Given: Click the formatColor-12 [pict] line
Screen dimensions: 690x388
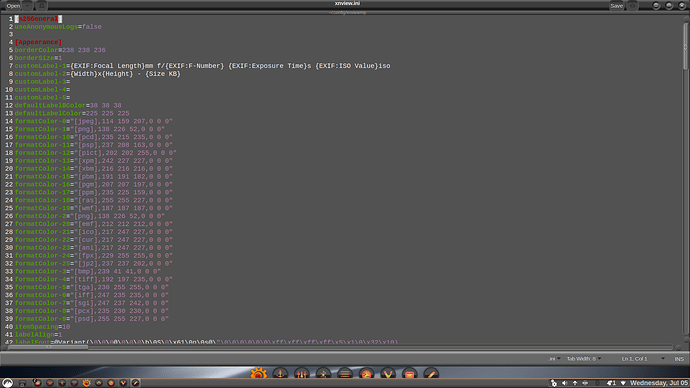Looking at the screenshot, I should pos(95,153).
